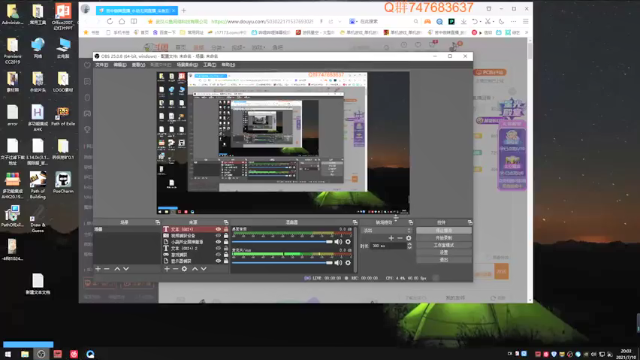Open the 文件(F) menu in OBS
This screenshot has width=640, height=360.
pyautogui.click(x=102, y=65)
